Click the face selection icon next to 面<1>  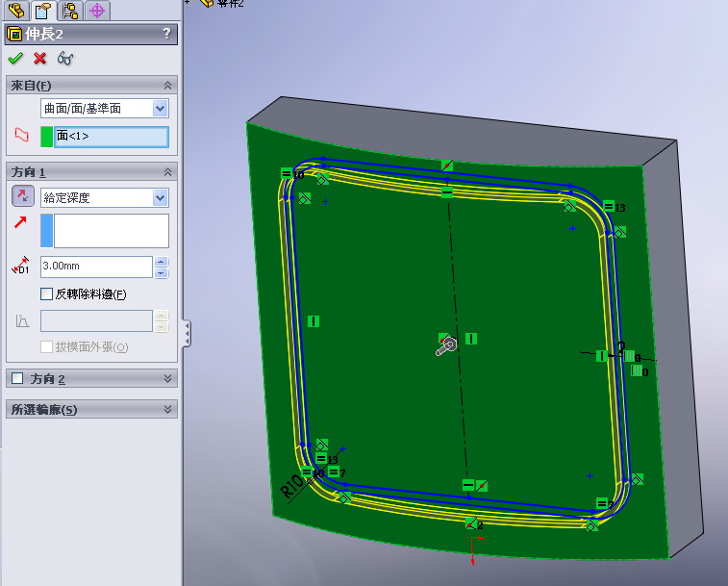21,135
